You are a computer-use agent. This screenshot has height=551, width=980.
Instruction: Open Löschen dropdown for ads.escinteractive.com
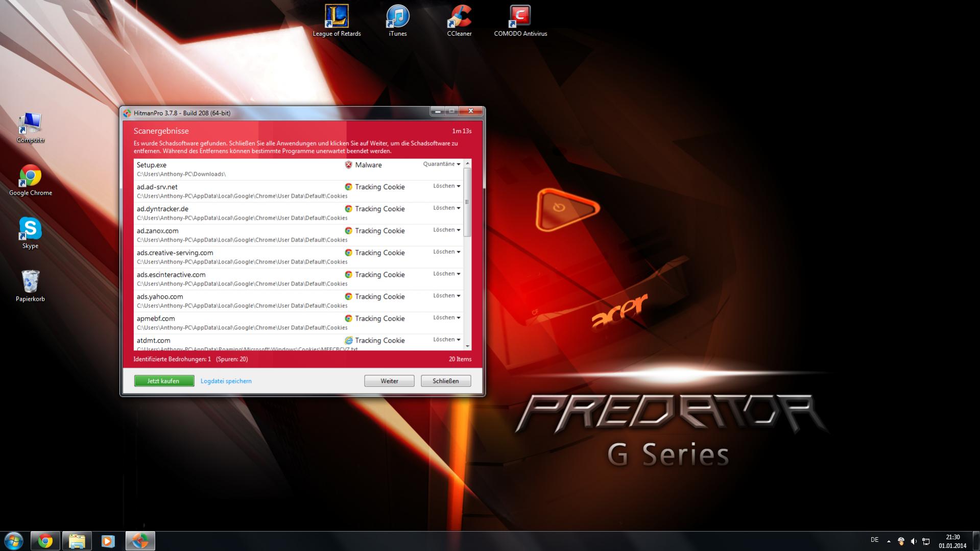(x=447, y=274)
